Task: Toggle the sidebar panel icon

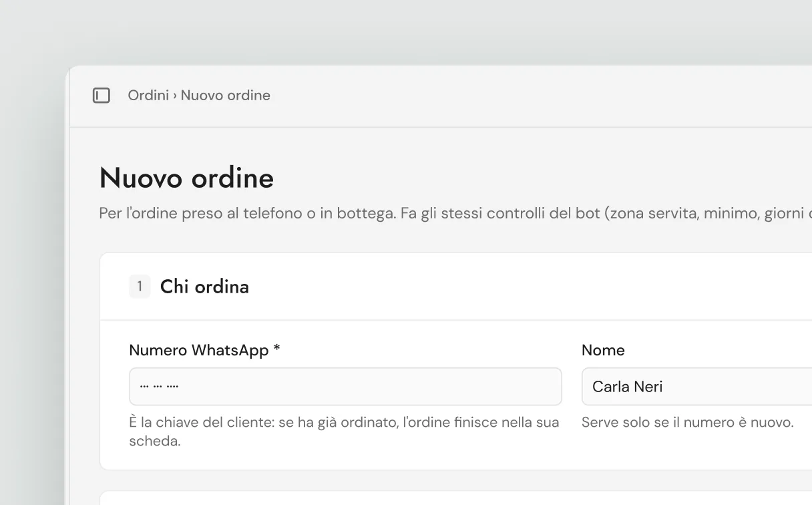Action: [x=101, y=96]
